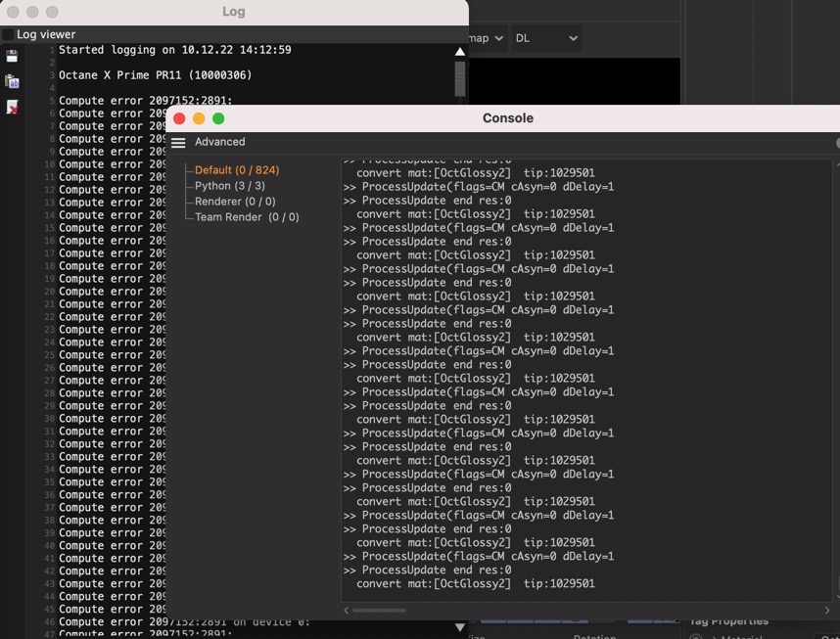Select Renderer (0 / 0) category
840x639 pixels.
[235, 202]
